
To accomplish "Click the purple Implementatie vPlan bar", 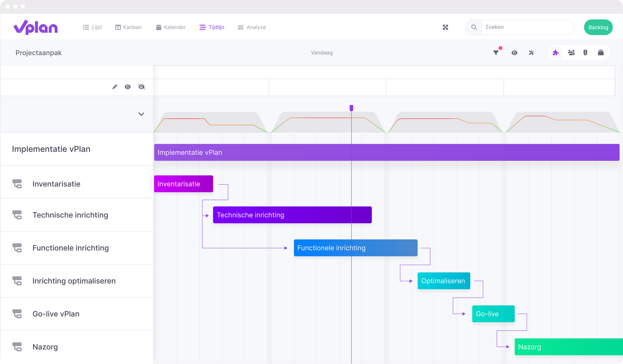I will [387, 152].
